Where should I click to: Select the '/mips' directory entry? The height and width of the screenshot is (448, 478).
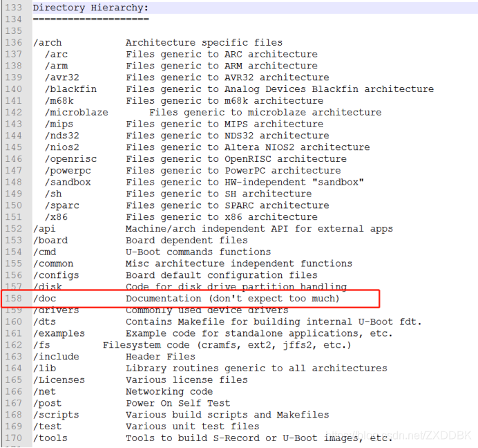pos(59,124)
